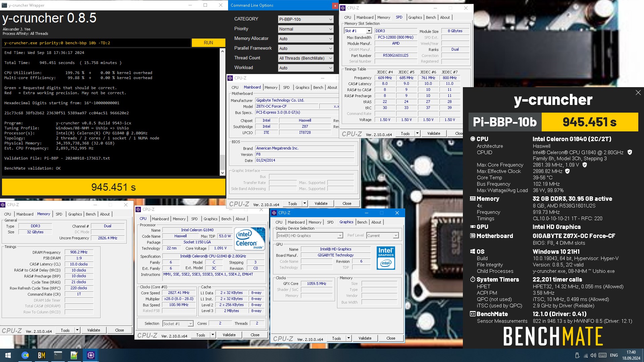Open the Slot #1 selector in CPU-Z SPD
Image resolution: width=644 pixels, height=362 pixels.
tap(358, 31)
